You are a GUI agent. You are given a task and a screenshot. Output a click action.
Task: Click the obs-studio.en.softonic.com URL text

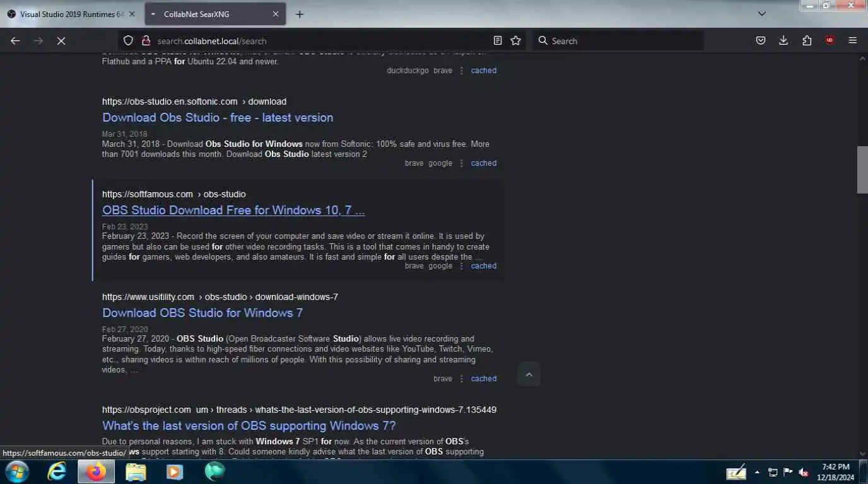pyautogui.click(x=194, y=101)
